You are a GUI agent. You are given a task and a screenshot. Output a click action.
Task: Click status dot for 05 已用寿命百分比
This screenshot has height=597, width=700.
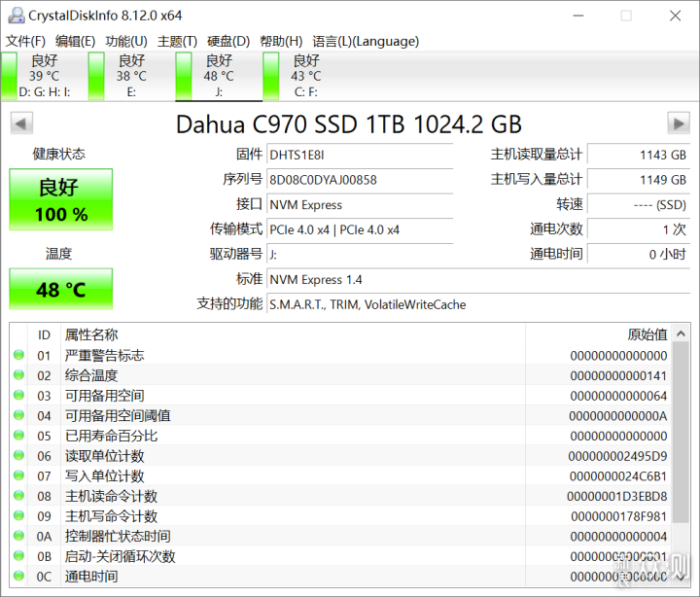[x=18, y=436]
